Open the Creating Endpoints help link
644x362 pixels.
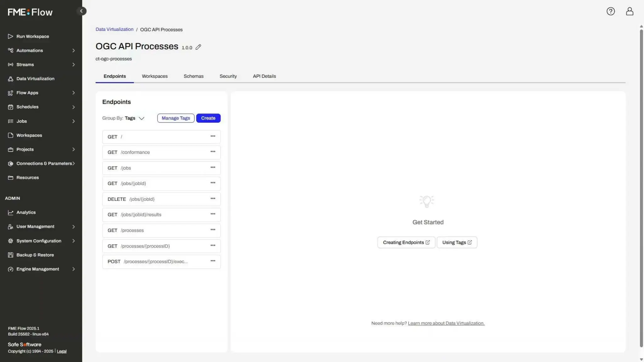406,242
